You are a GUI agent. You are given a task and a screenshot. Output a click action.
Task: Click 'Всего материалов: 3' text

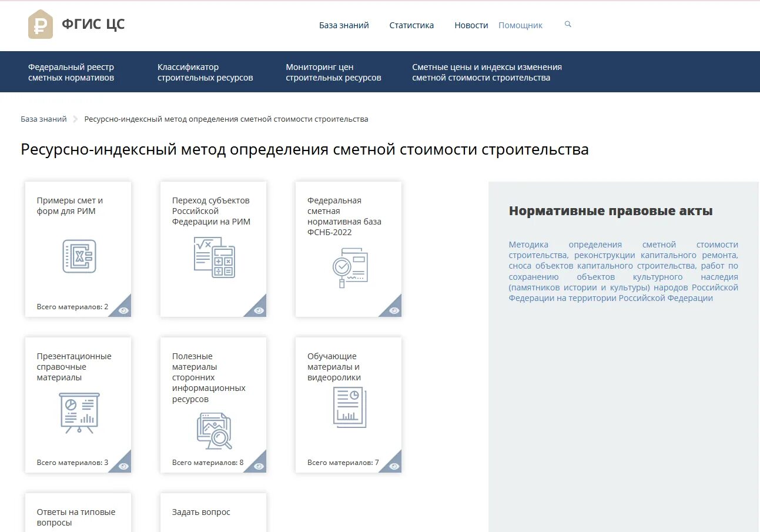point(72,463)
